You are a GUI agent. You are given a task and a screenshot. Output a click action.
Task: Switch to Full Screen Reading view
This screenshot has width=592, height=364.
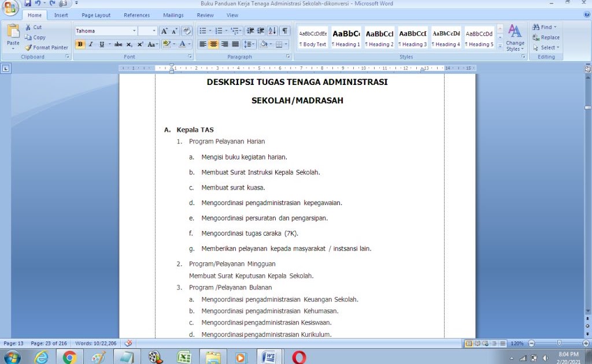click(477, 343)
